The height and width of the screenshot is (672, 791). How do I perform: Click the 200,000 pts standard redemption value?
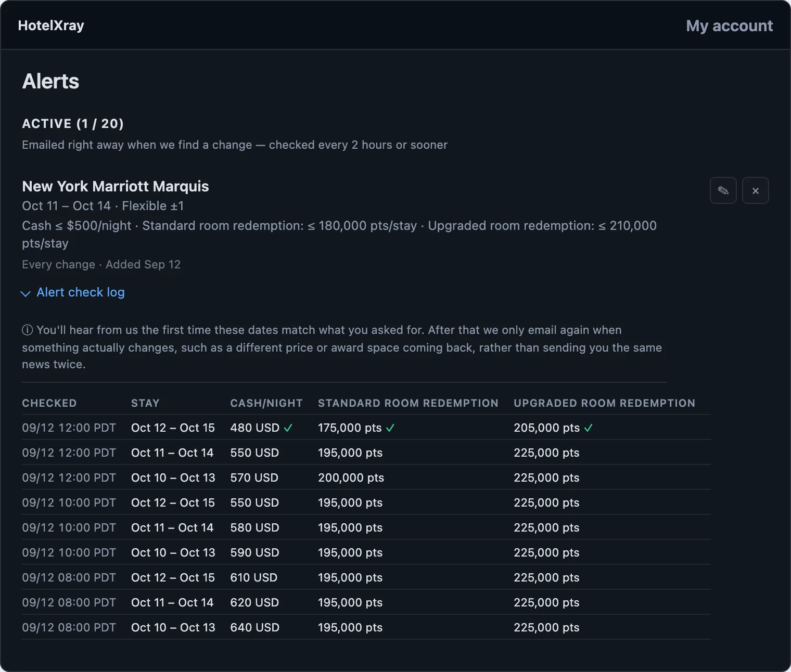[x=351, y=477]
